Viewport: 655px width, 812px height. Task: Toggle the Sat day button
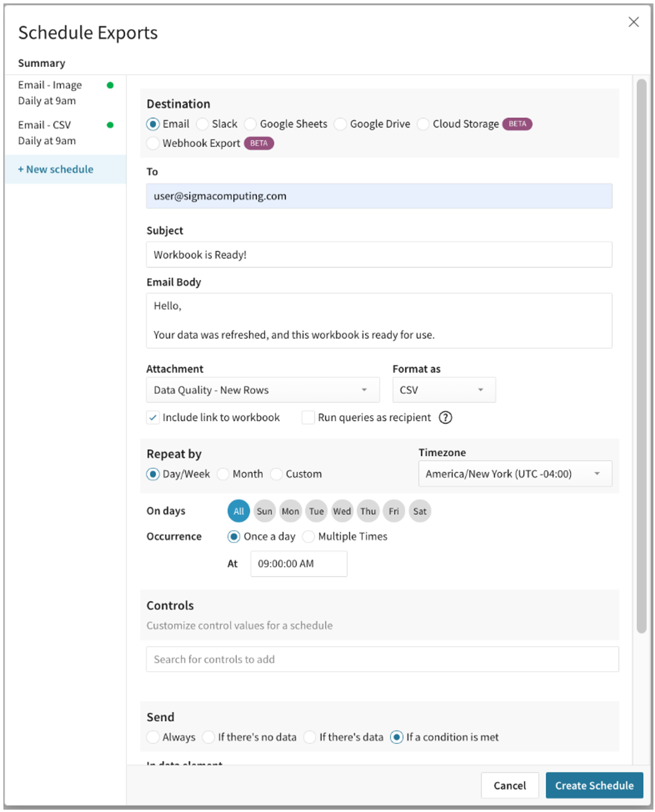(x=420, y=511)
